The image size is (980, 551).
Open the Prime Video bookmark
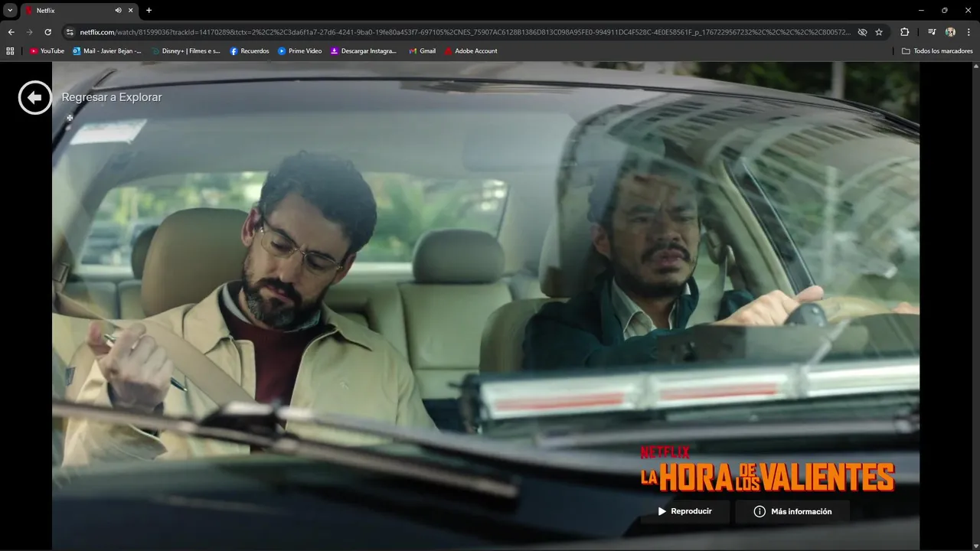299,51
